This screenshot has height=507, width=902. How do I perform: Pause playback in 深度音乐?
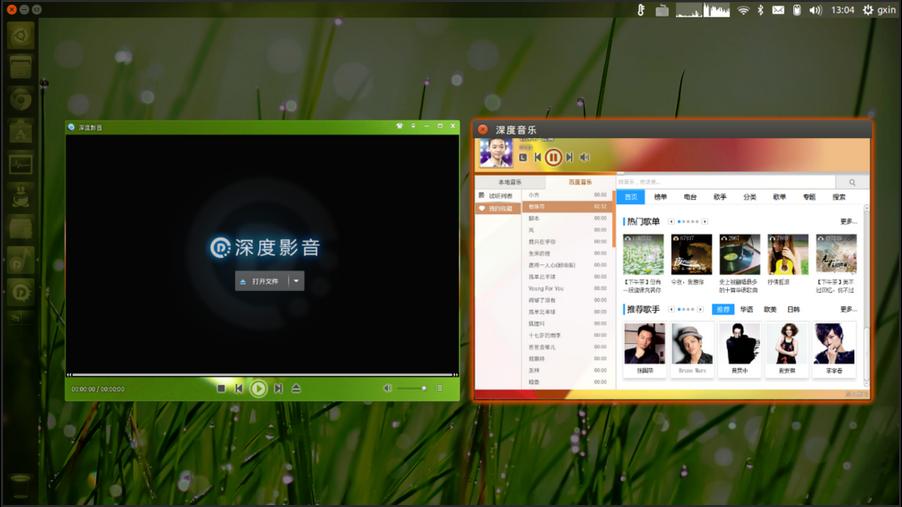click(553, 157)
